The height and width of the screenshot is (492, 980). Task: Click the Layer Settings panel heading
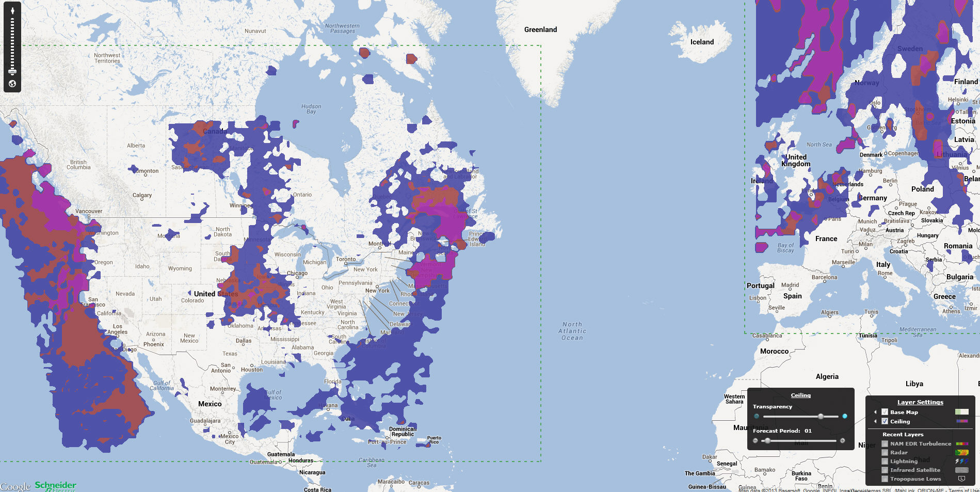tap(920, 402)
